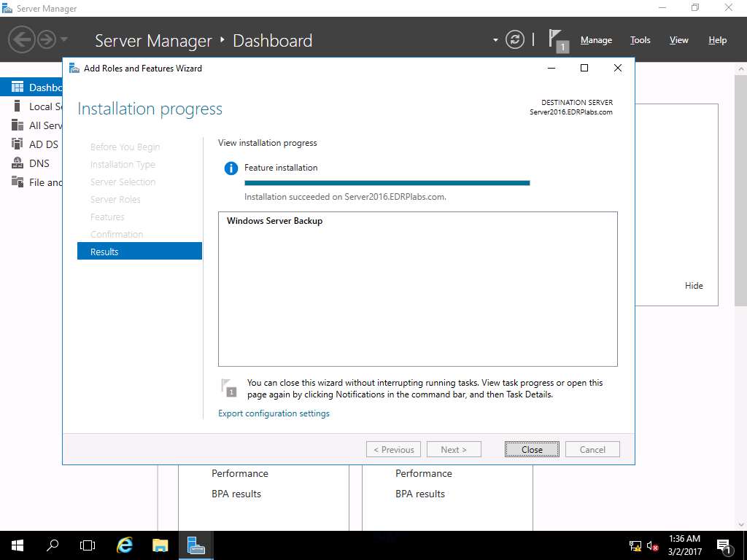Click the Server Manager taskbar icon

pyautogui.click(x=196, y=545)
